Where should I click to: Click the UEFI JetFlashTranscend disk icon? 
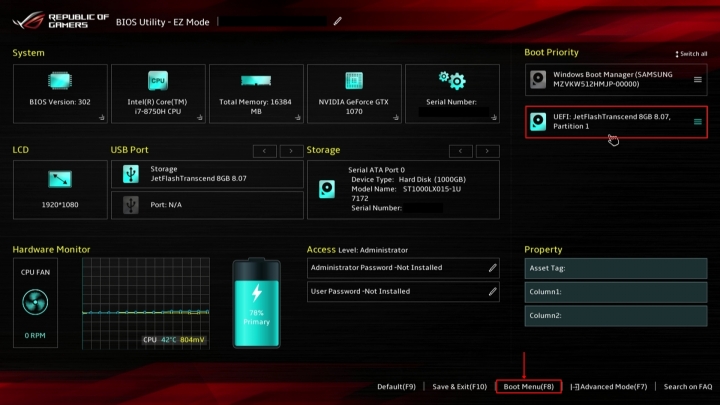pyautogui.click(x=538, y=122)
